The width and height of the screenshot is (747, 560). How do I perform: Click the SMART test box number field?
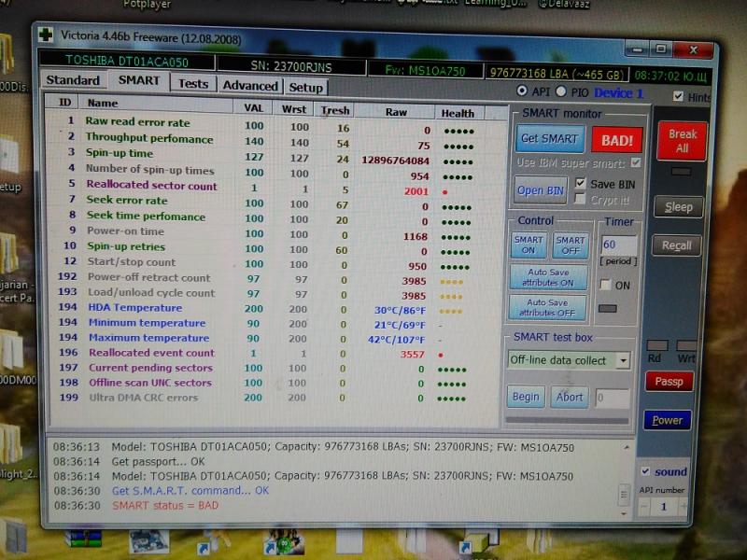tap(613, 398)
